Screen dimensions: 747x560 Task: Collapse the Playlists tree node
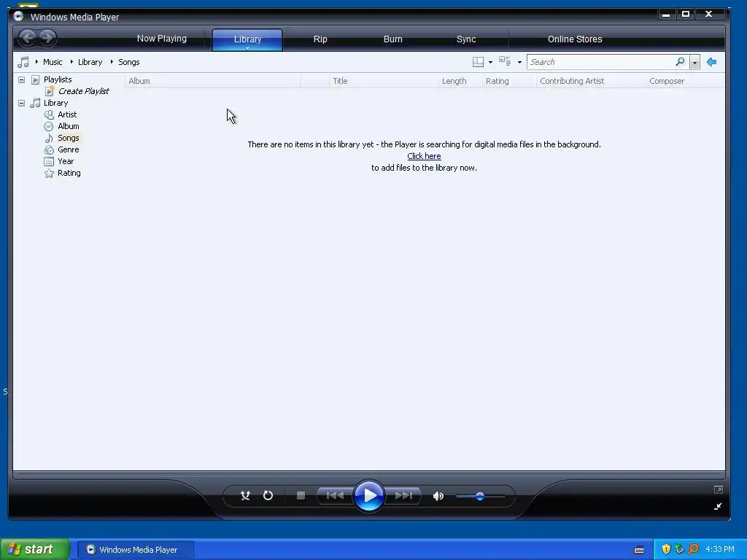pyautogui.click(x=21, y=79)
